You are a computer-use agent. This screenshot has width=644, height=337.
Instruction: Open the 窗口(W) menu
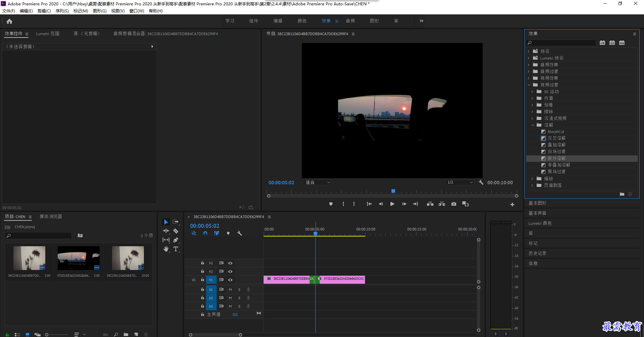(x=137, y=11)
